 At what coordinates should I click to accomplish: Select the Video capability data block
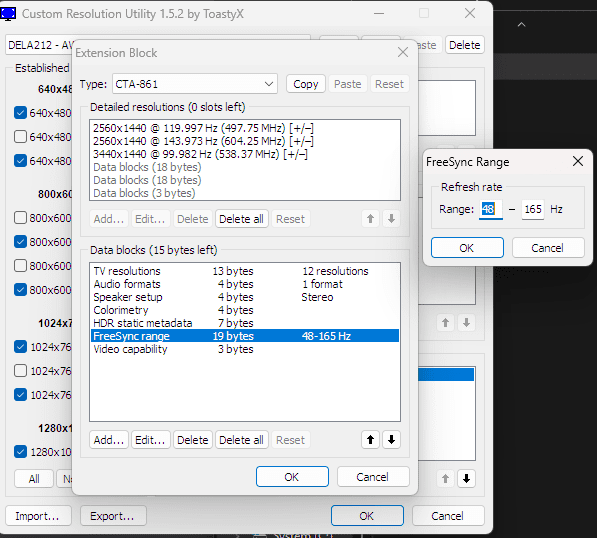[245, 349]
